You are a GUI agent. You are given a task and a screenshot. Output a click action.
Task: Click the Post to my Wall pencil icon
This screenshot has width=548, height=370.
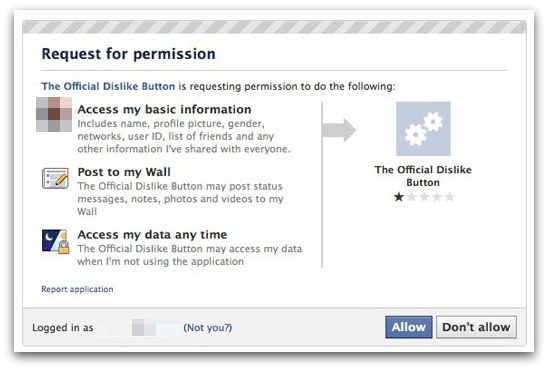[55, 179]
